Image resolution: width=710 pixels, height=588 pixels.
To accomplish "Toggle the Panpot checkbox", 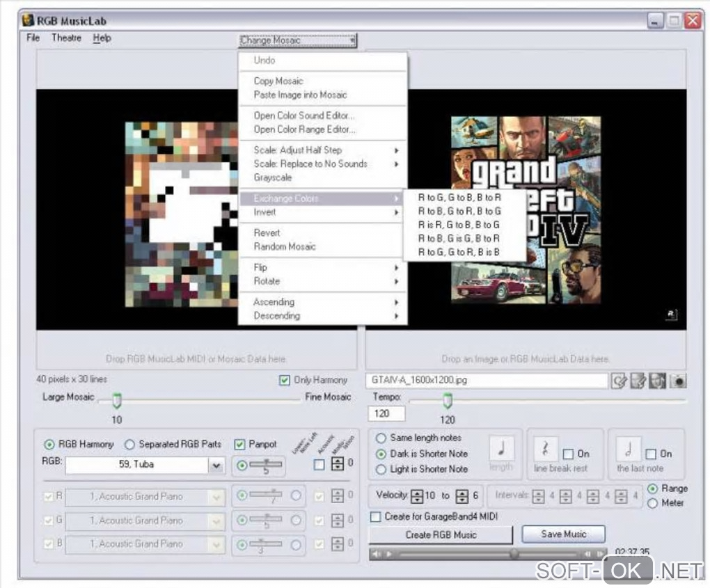I will point(239,445).
